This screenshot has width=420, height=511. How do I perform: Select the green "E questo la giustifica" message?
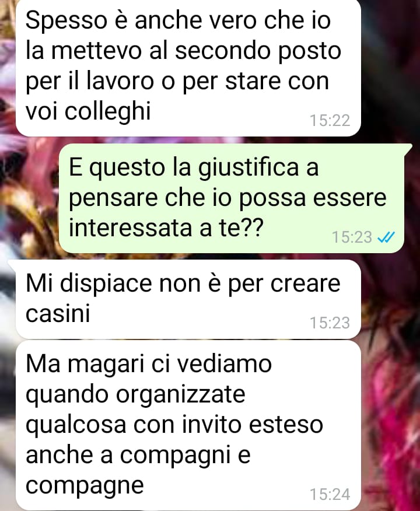pos(232,198)
